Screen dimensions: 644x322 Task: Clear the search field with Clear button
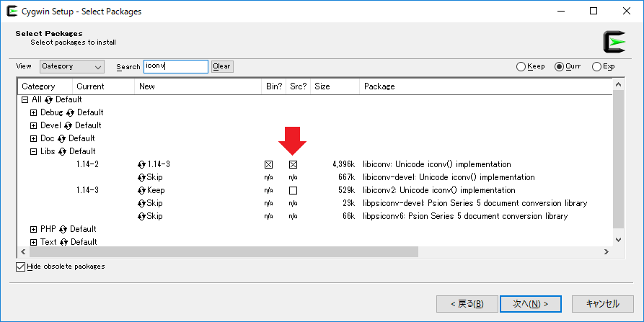click(222, 66)
